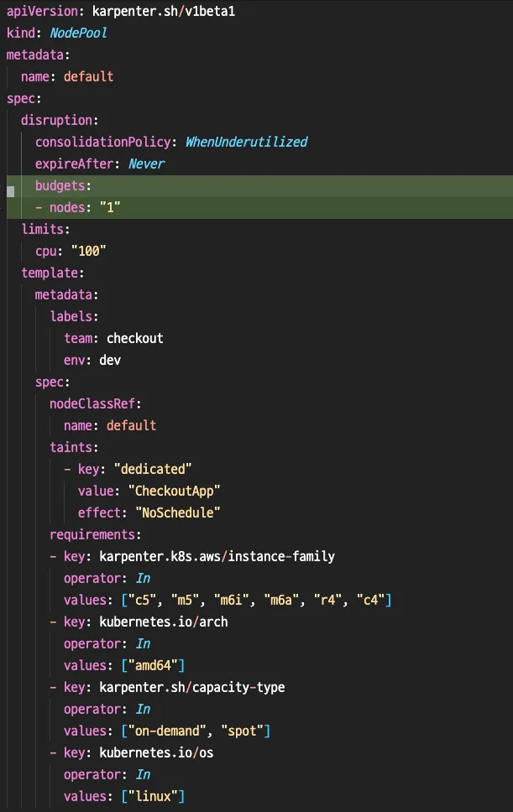Screen dimensions: 513x812
Task: Click the karpenter.sh/capacity-type key
Action: [191, 687]
